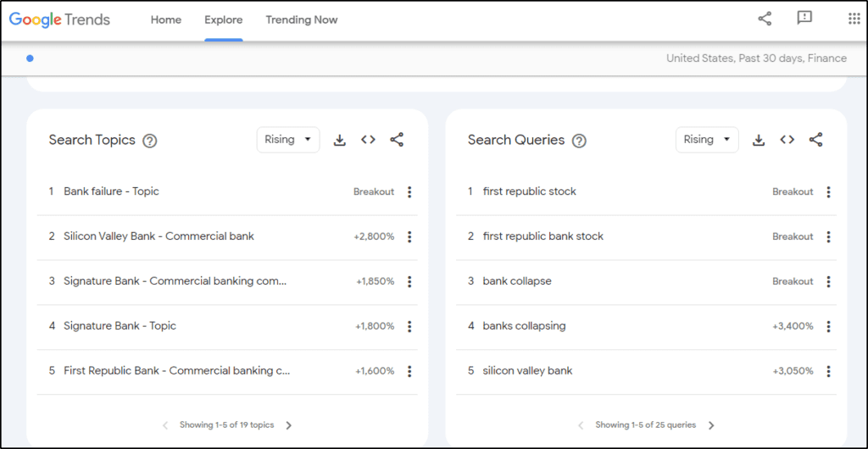Go to next page of queries

point(711,425)
